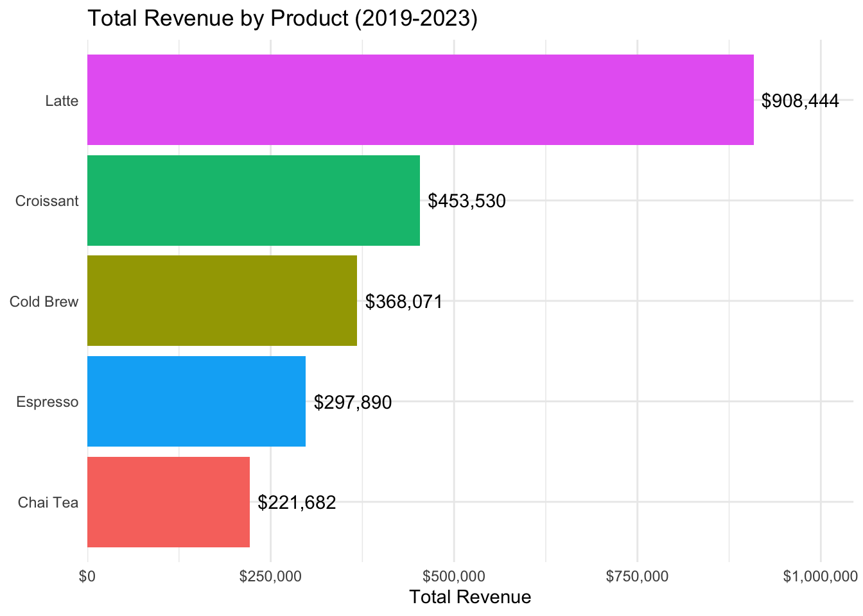Click the $221,682 value label
The height and width of the screenshot is (616, 863).
[297, 502]
